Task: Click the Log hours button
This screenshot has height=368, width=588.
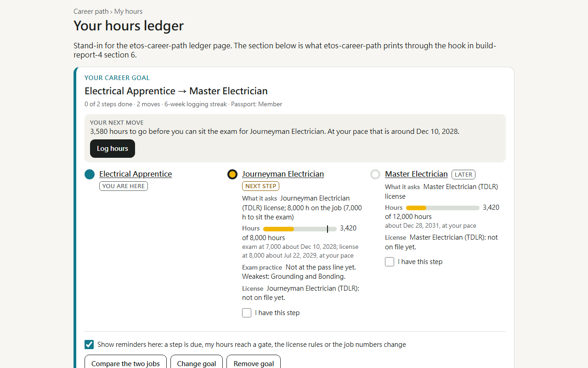Action: tap(113, 149)
